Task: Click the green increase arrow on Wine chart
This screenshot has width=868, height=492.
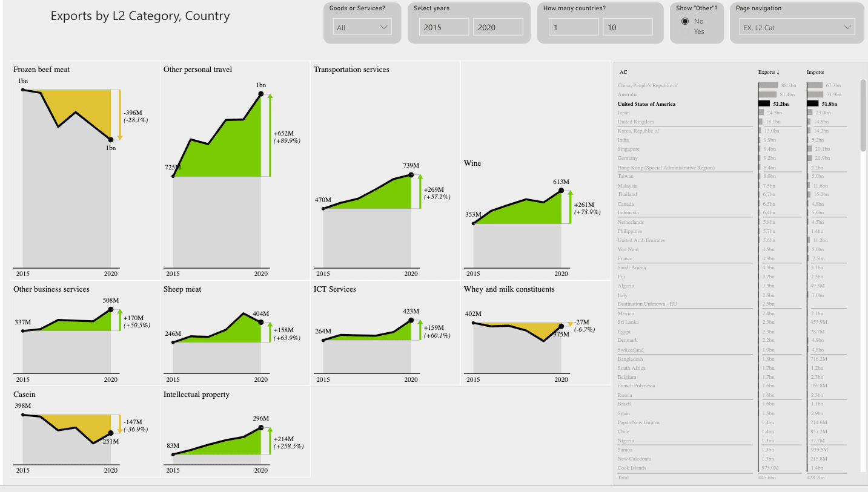Action: coord(571,207)
